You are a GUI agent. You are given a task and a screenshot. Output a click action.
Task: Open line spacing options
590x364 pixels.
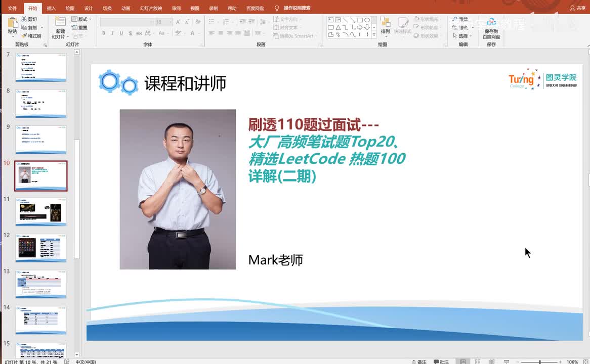[264, 22]
